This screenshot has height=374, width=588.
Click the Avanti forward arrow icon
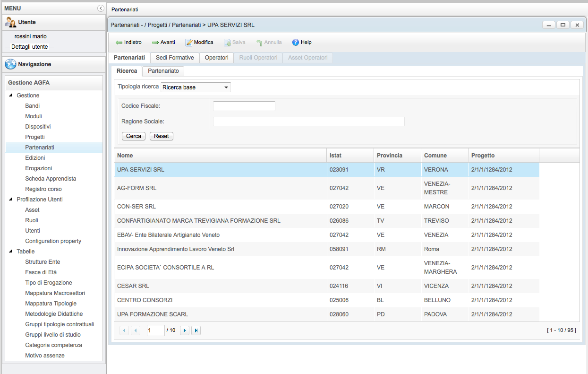tap(155, 43)
